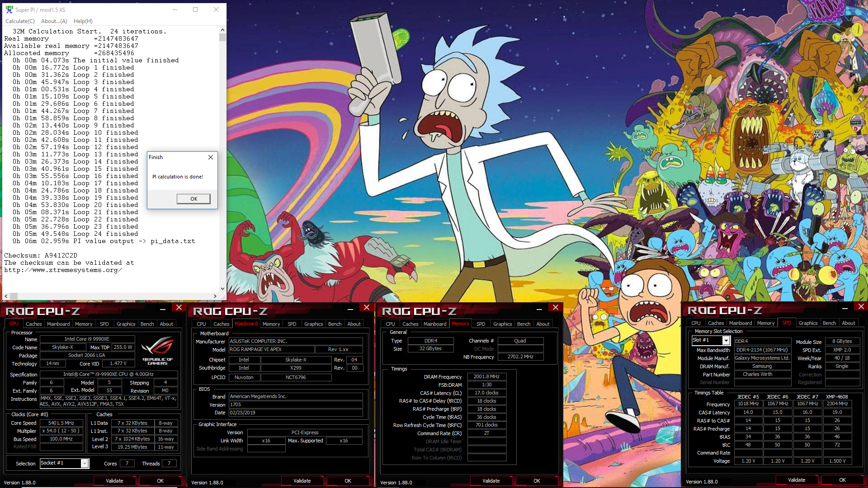Click the ROG RAMPAGE VI APEX model field
This screenshot has width=868, height=488.
tap(271, 349)
